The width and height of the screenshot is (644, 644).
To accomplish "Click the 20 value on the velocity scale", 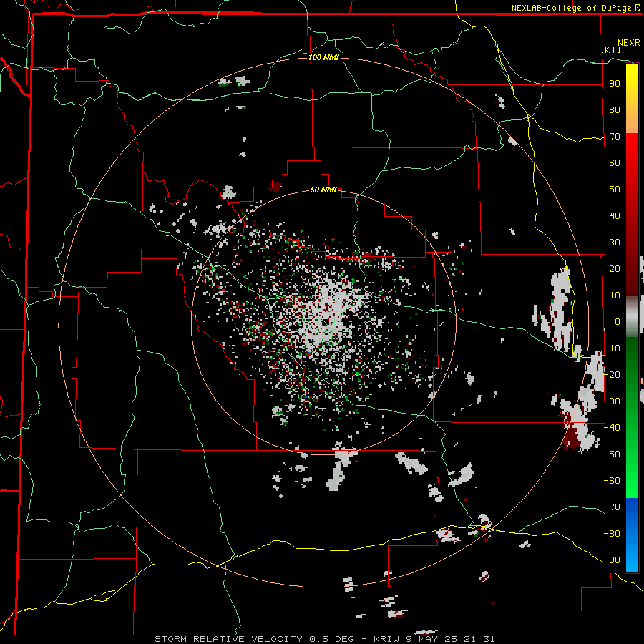I will 615,268.
